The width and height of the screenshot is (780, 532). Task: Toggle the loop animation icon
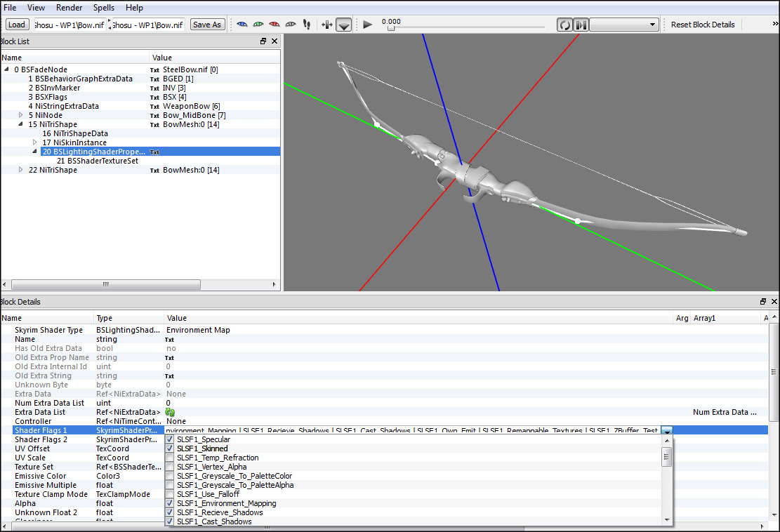[x=564, y=25]
